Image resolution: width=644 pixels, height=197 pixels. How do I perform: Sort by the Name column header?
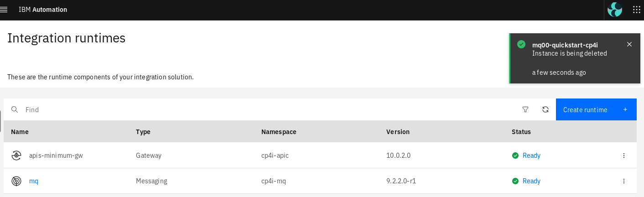coord(20,132)
